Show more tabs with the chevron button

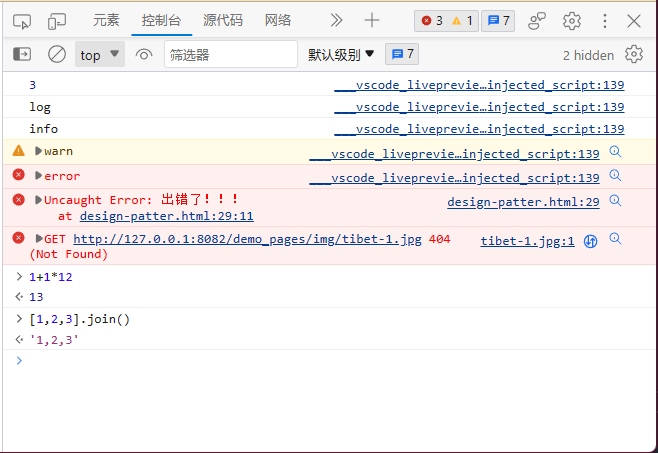point(336,20)
